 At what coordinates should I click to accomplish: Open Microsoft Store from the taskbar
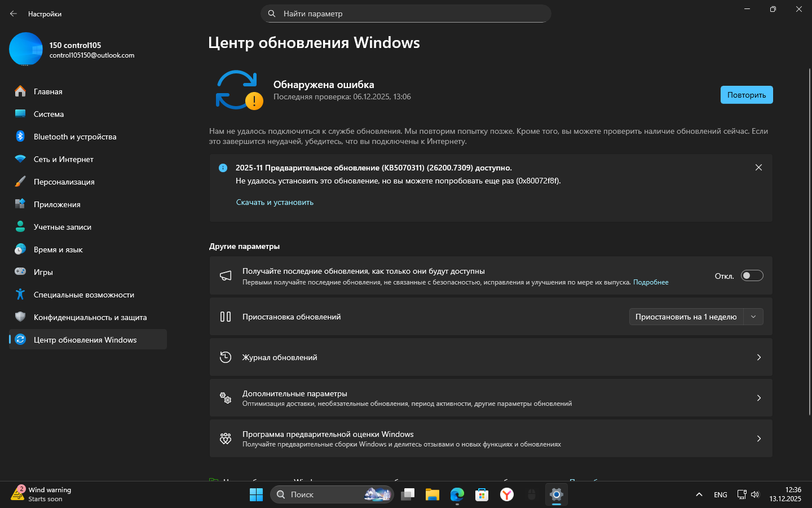coord(482,494)
